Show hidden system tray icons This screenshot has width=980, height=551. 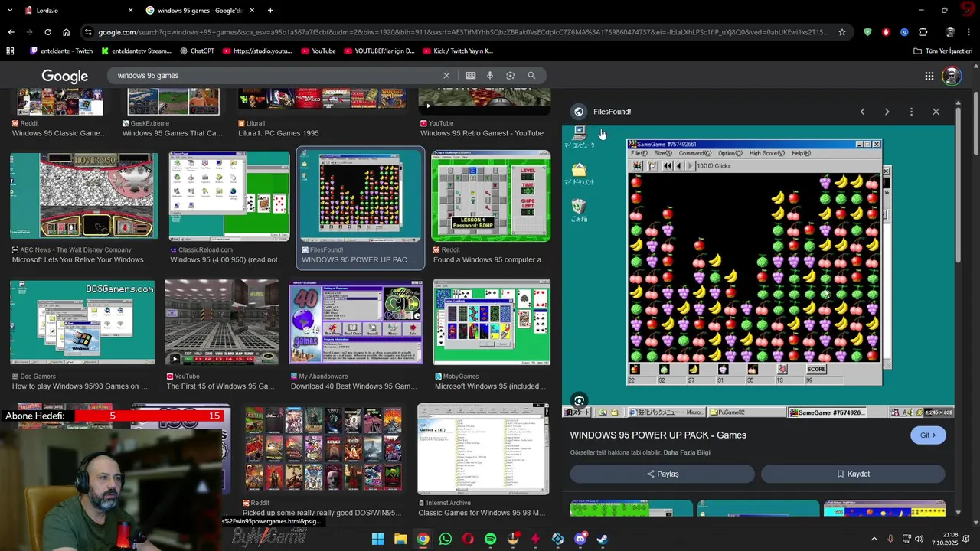coord(874,539)
